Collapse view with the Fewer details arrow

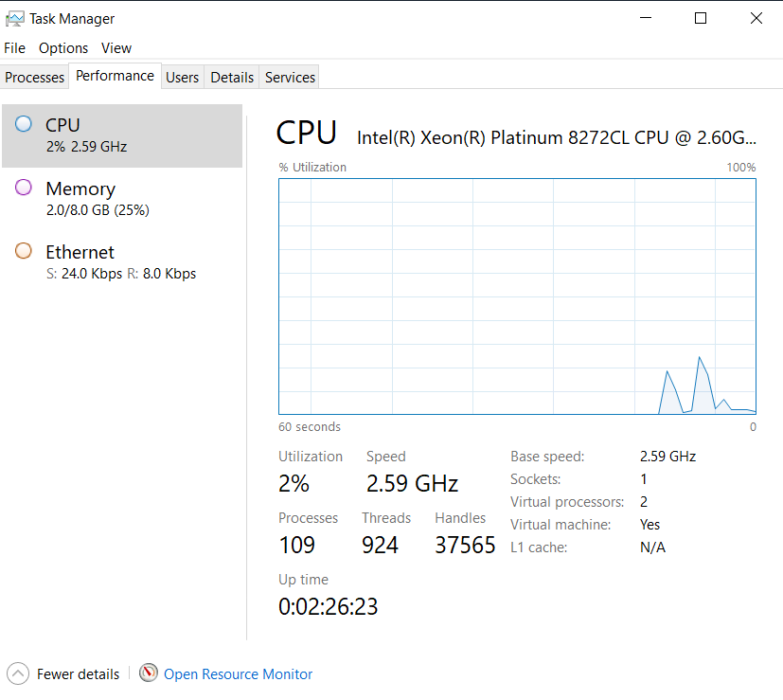[17, 673]
